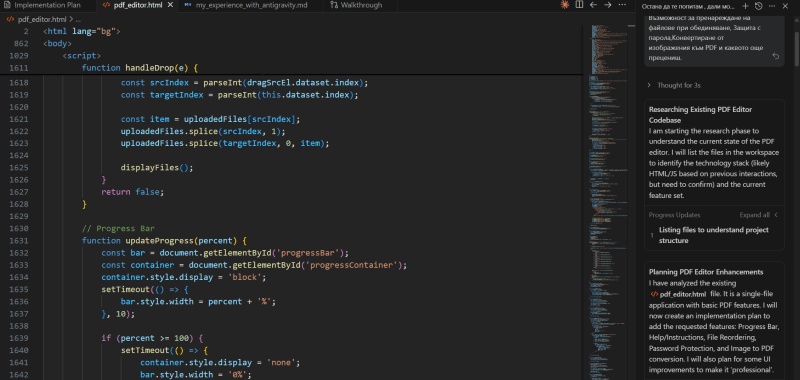Image resolution: width=800 pixels, height=380 pixels.
Task: Open the chat history clock icon
Action: [x=758, y=6]
